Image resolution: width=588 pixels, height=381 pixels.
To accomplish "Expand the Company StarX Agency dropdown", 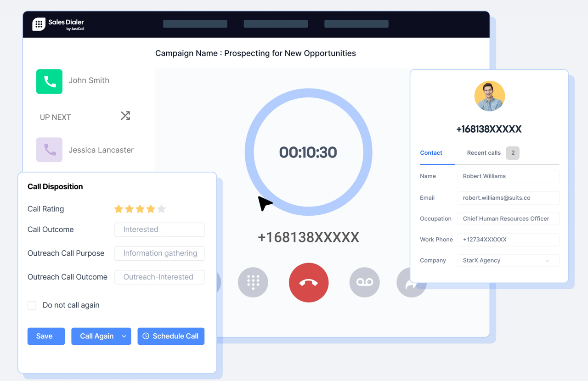I will pos(547,261).
